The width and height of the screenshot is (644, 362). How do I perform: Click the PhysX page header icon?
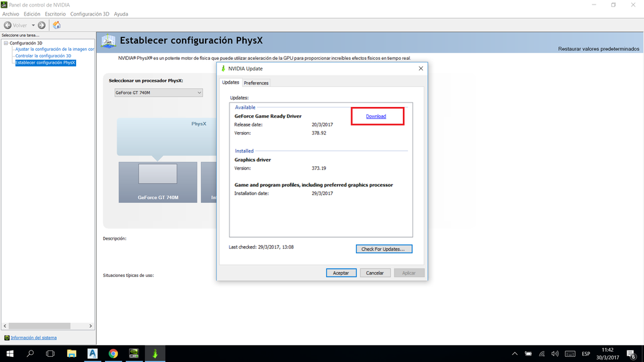(x=108, y=41)
